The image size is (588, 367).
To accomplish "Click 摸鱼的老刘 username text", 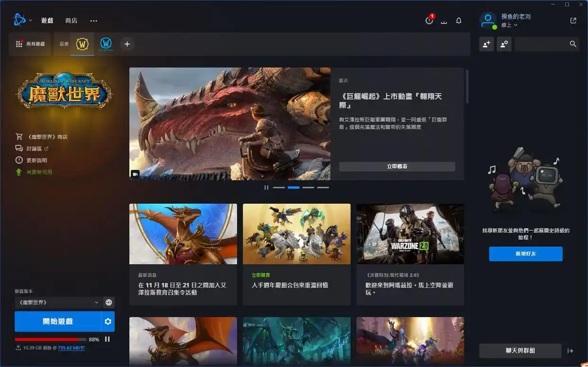I will point(516,17).
